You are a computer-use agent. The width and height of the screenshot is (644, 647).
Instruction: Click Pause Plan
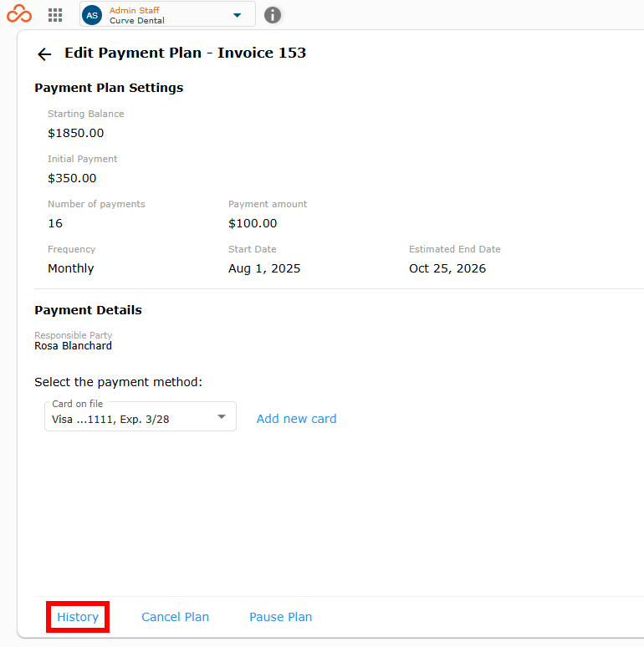click(281, 617)
